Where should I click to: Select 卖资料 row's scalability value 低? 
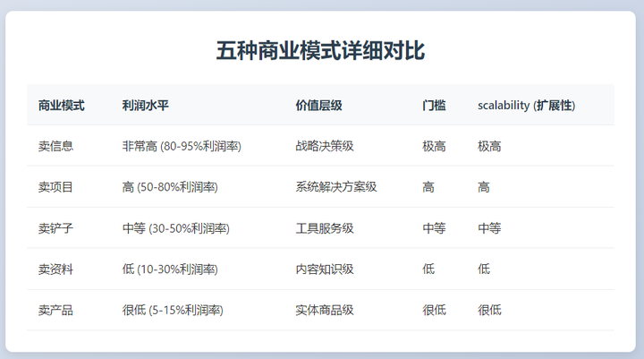coord(483,269)
